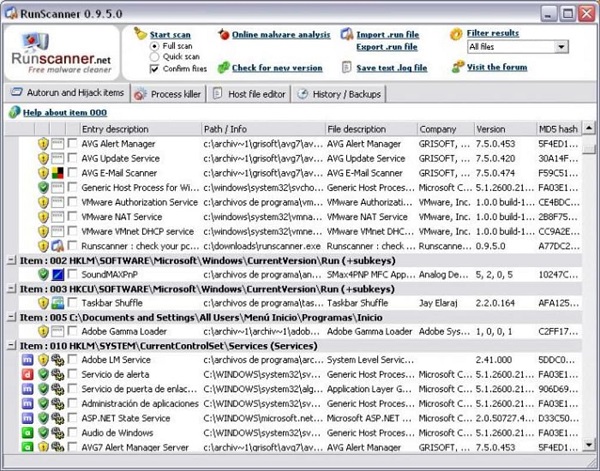Click the colored program icon for AVG E-Mail Scanner
The image size is (600, 471).
pos(58,173)
